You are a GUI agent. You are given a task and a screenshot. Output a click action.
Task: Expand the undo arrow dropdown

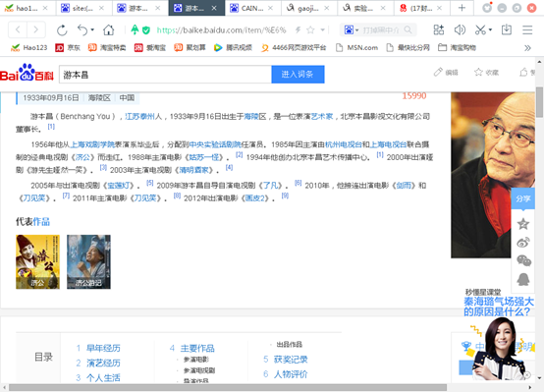pyautogui.click(x=92, y=30)
